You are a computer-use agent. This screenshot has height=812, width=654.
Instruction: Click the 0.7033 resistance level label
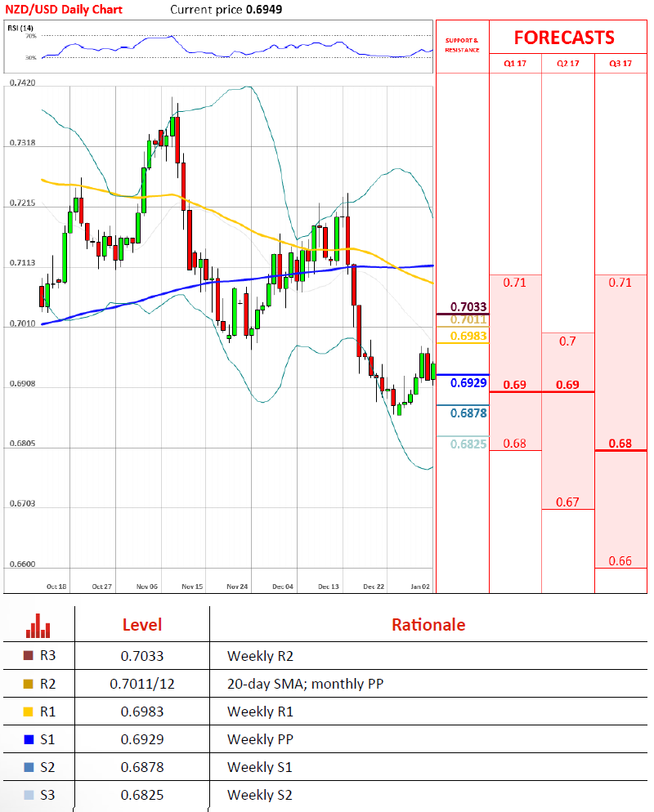(x=468, y=306)
